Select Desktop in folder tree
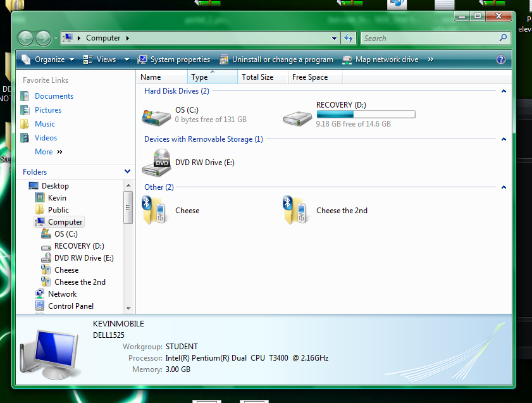This screenshot has height=403, width=532. tap(55, 186)
